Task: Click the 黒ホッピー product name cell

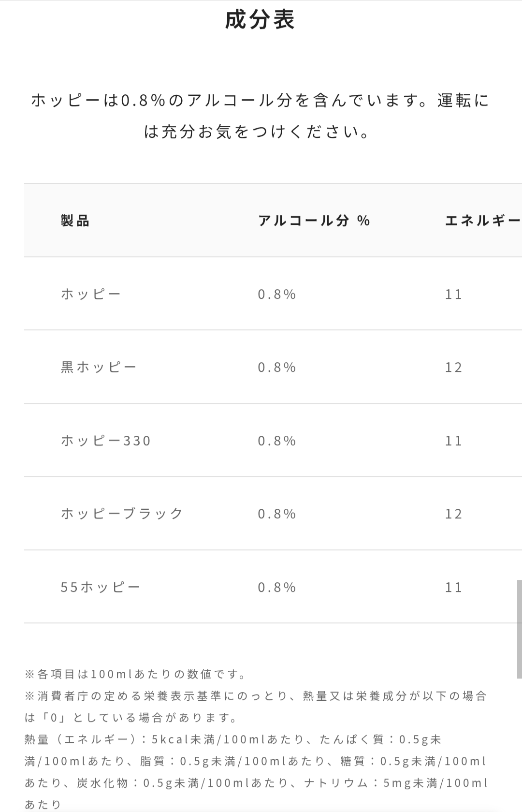Action: (99, 368)
